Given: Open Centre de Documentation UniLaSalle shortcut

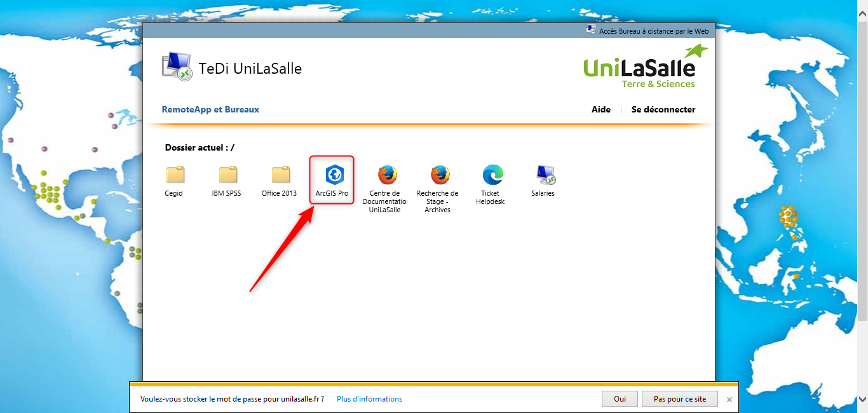Looking at the screenshot, I should pyautogui.click(x=385, y=189).
